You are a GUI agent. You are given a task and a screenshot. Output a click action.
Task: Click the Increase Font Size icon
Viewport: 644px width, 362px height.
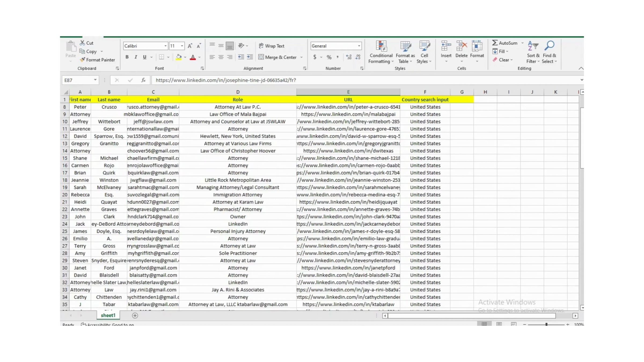[x=190, y=46]
